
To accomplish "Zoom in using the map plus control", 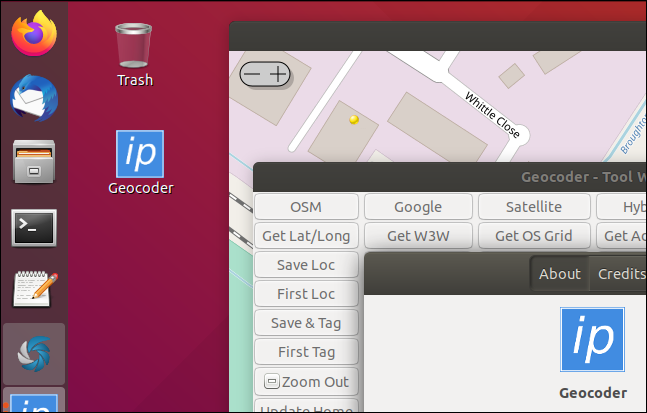I will pyautogui.click(x=279, y=74).
